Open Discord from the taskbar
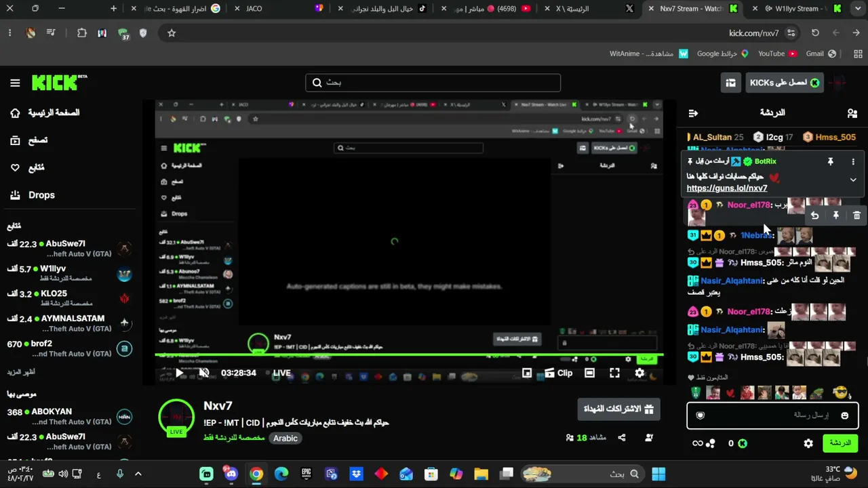Viewport: 868px width, 488px height. point(231,474)
